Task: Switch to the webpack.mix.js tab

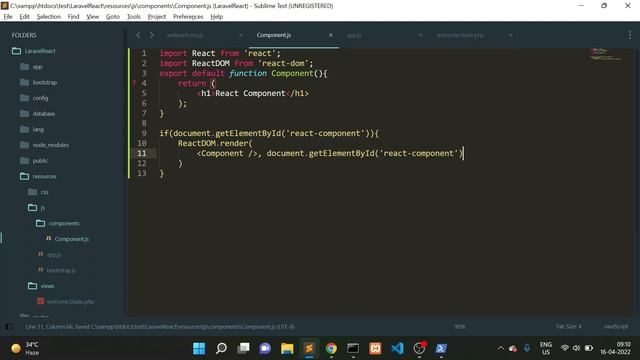Action: click(185, 36)
